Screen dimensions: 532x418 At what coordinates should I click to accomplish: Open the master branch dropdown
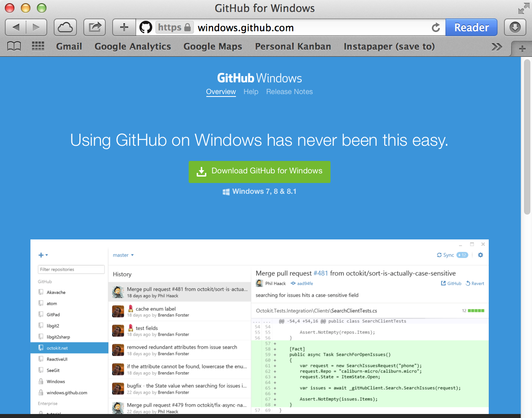click(123, 255)
